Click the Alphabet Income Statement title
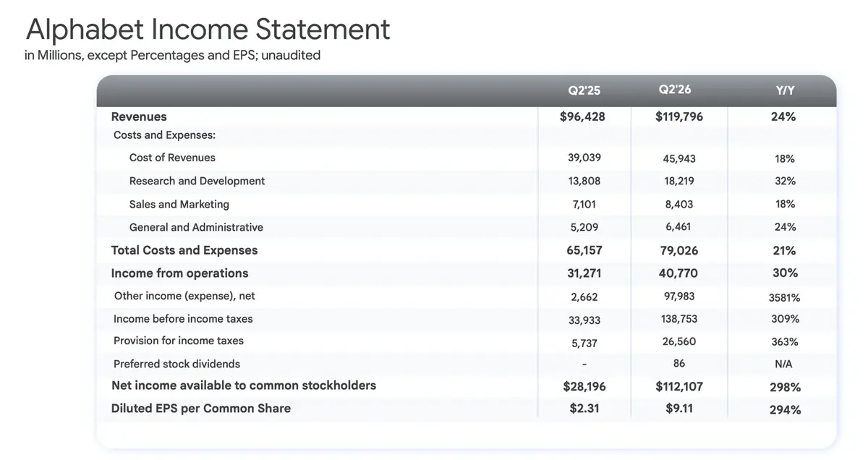Image resolution: width=868 pixels, height=460 pixels. pos(208,30)
